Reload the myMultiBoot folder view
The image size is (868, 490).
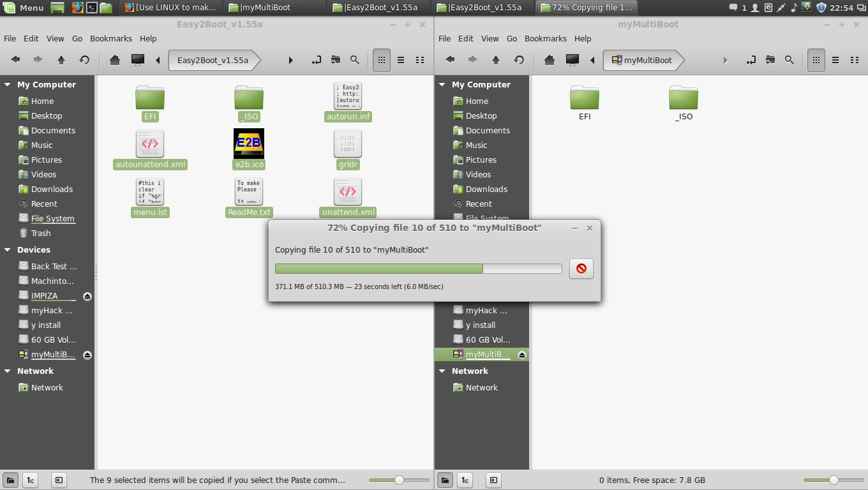point(519,60)
